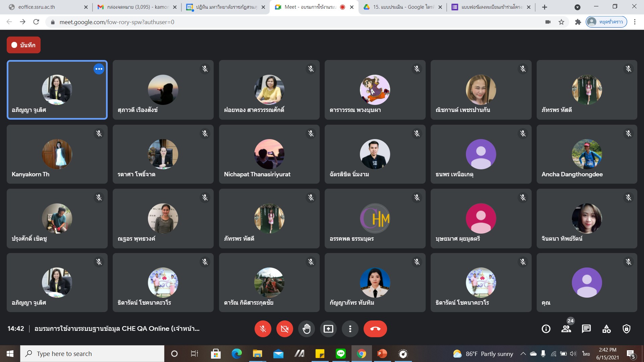This screenshot has height=362, width=644.
Task: Unmute the microphone in the call bar
Action: [263, 329]
